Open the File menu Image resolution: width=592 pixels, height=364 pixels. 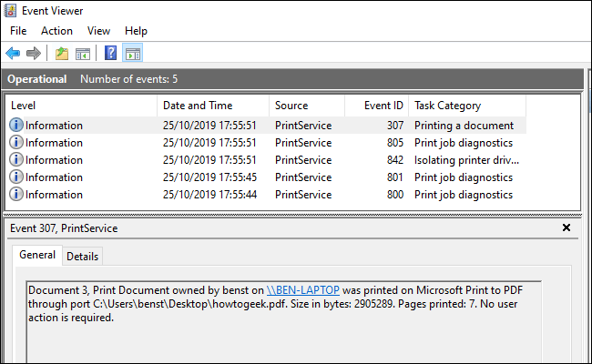(x=18, y=31)
